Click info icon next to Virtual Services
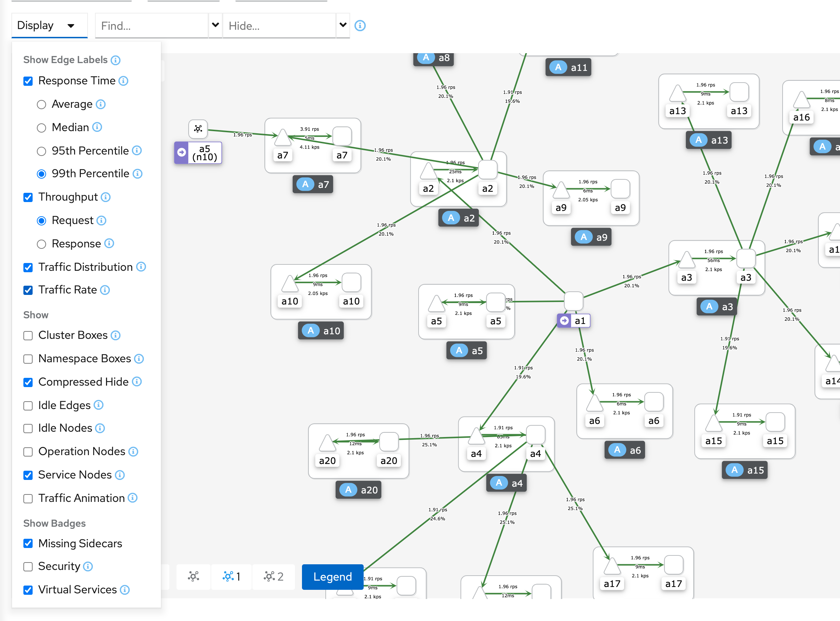Viewport: 840px width, 621px height. [125, 589]
